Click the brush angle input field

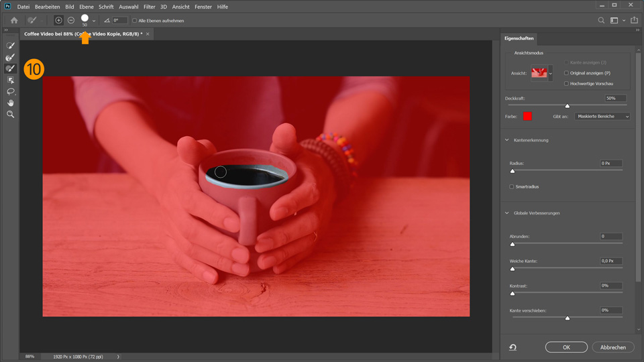click(120, 21)
